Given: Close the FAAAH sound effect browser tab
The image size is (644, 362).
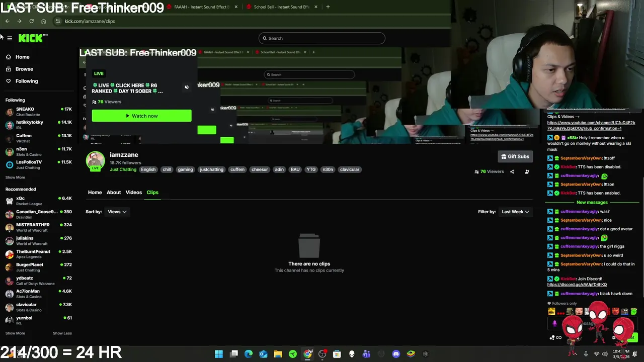Looking at the screenshot, I should [236, 7].
